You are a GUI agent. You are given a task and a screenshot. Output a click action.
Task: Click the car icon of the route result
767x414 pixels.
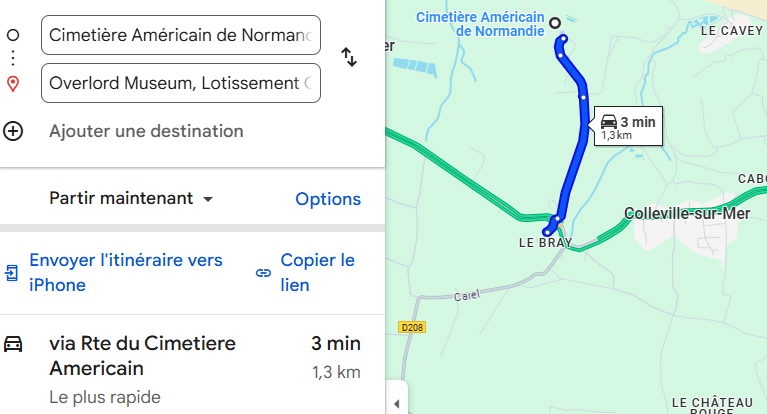(13, 344)
